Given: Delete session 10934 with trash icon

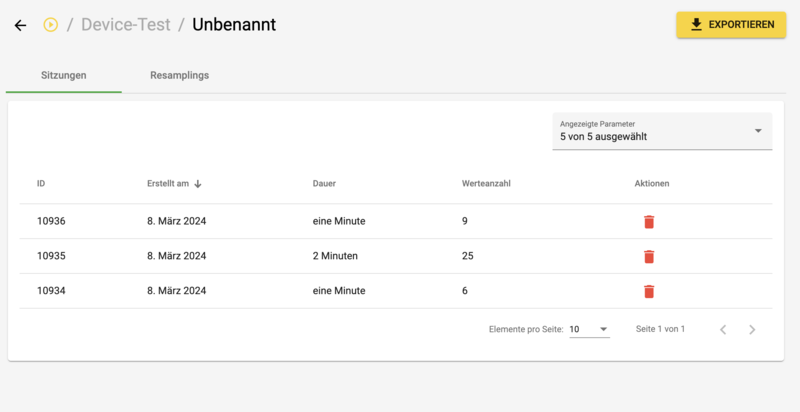Looking at the screenshot, I should [648, 291].
